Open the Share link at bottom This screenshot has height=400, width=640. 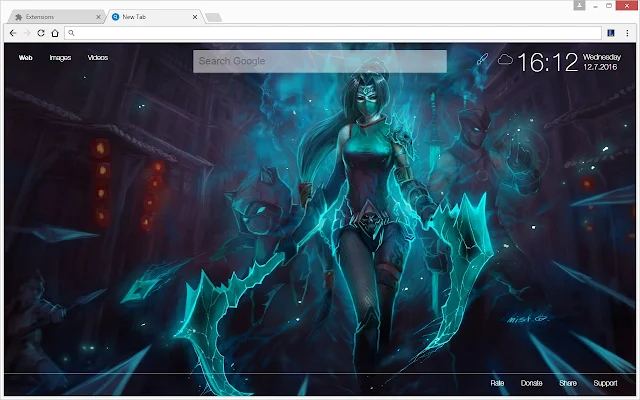pos(568,383)
